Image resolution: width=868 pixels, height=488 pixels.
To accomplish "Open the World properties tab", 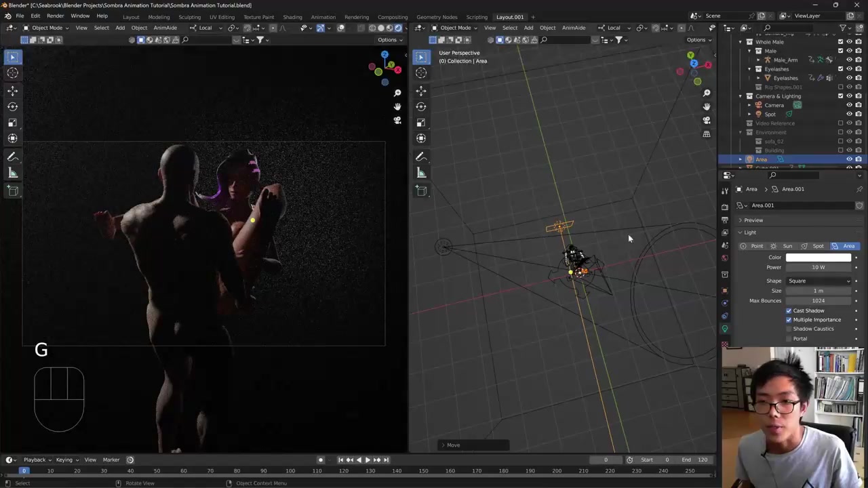I will tap(725, 258).
